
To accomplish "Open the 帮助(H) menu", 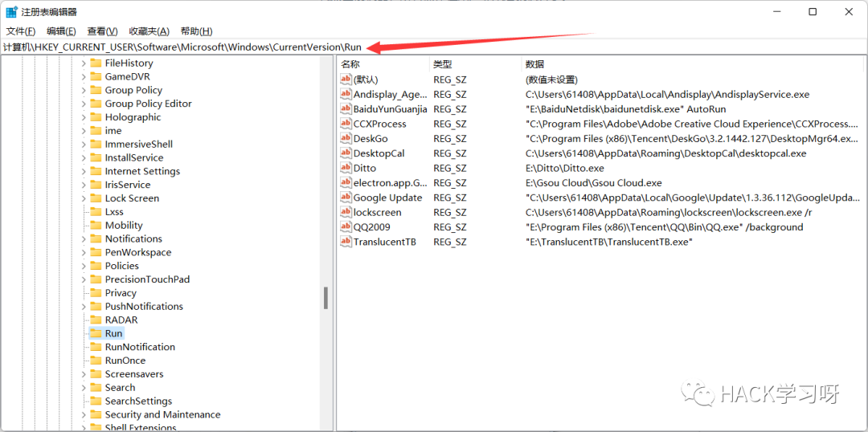I will pos(197,31).
